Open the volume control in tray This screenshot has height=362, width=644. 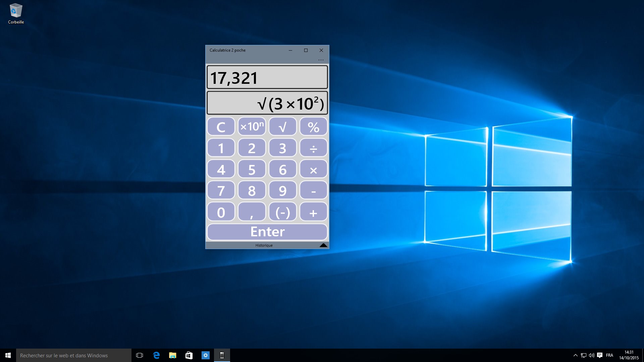click(x=591, y=355)
